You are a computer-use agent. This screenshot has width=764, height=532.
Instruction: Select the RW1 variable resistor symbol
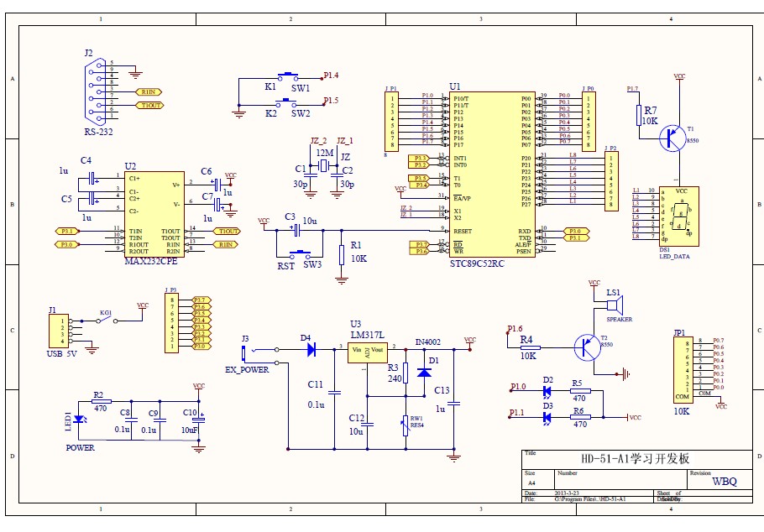tap(406, 425)
